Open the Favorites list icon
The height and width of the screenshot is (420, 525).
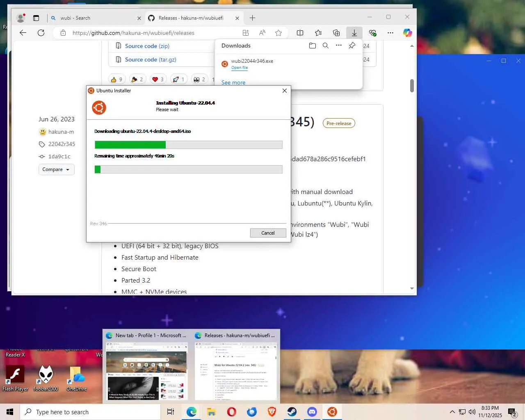[318, 33]
